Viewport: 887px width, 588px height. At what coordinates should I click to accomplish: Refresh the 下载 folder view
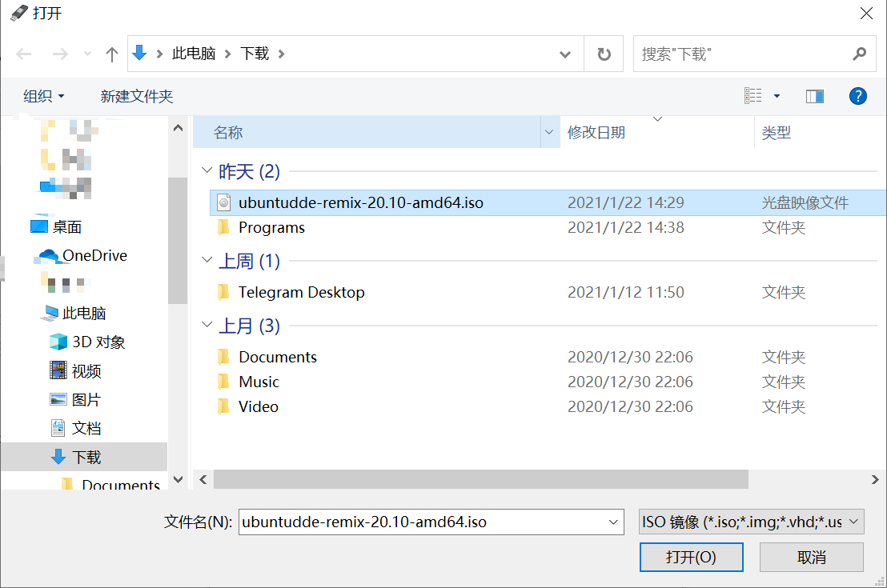(x=604, y=54)
